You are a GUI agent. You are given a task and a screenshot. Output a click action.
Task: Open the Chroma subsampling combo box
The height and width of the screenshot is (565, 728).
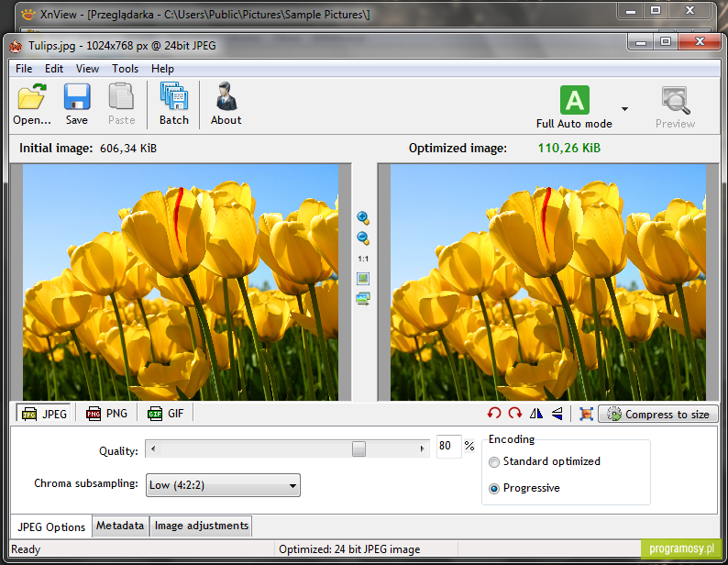(223, 485)
